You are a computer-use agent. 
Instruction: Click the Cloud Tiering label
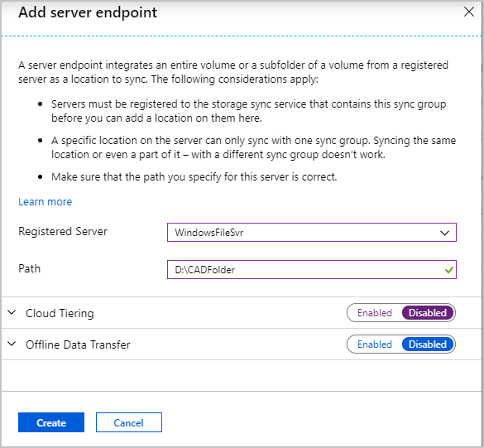(60, 313)
